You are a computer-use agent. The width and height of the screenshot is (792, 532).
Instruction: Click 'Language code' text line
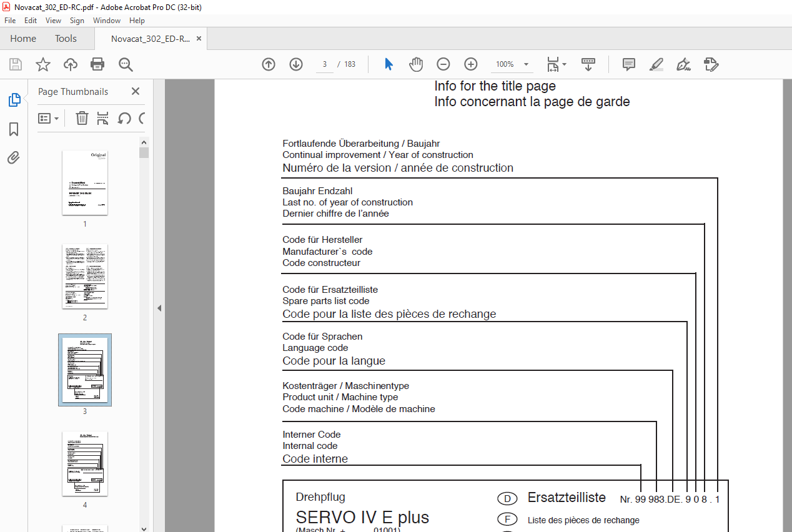coord(315,348)
